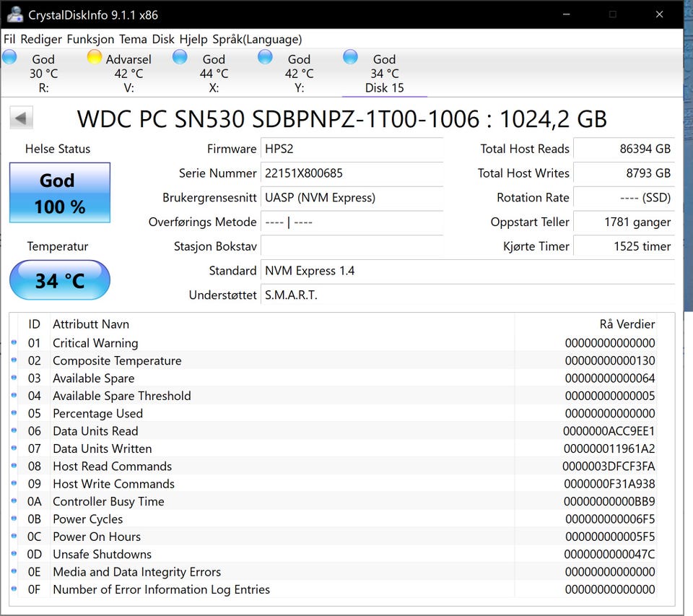Select the yellow Advarsel V: drive icon
The height and width of the screenshot is (616, 693).
click(x=95, y=58)
